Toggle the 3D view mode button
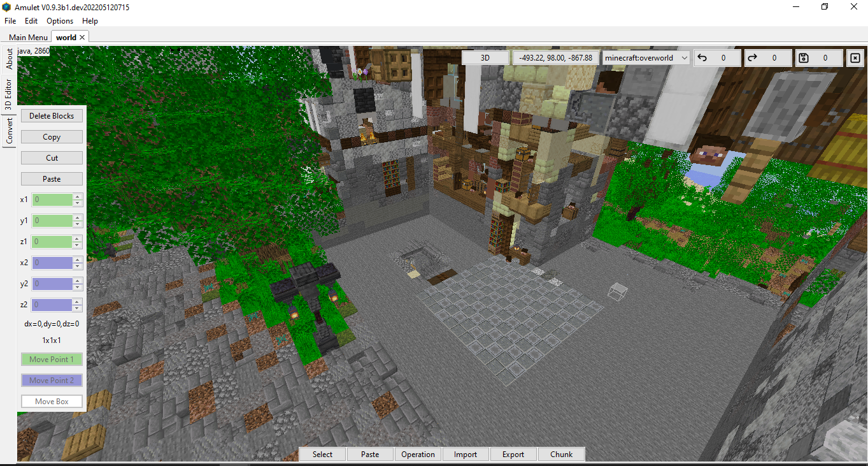Viewport: 868px width, 466px height. click(x=485, y=57)
